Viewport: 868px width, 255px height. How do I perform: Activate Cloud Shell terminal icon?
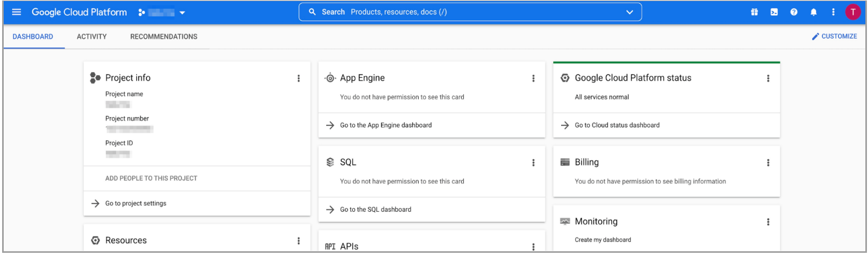point(774,12)
